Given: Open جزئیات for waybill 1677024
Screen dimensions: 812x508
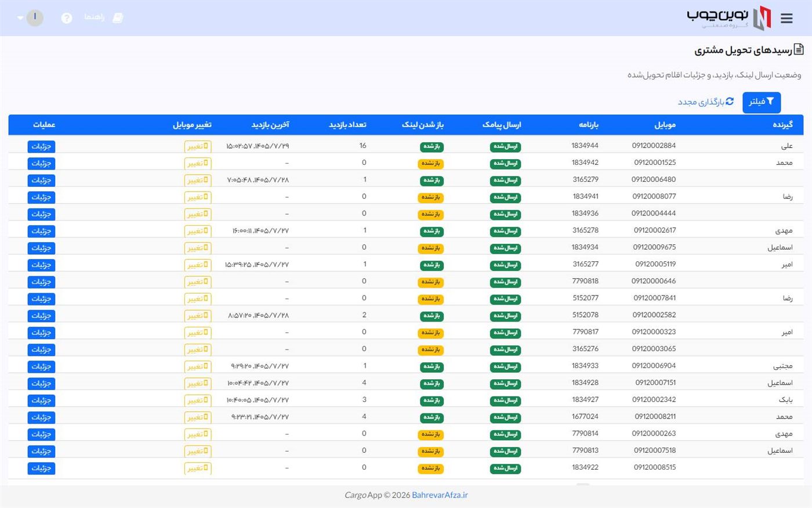Looking at the screenshot, I should pos(41,417).
